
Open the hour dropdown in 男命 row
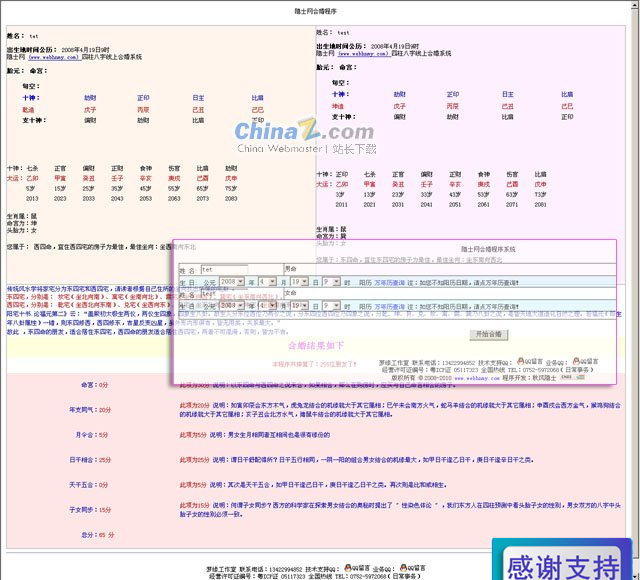pos(331,282)
